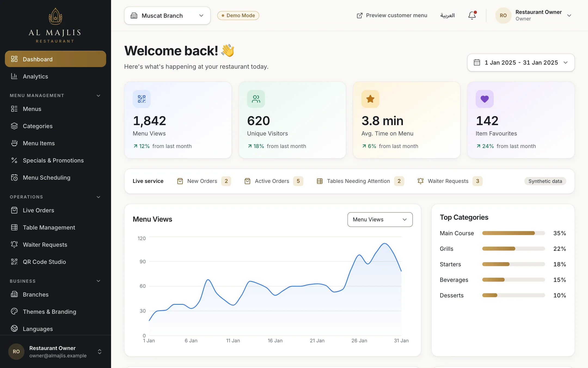This screenshot has width=588, height=368.
Task: Open Table Management
Action: pyautogui.click(x=56, y=227)
